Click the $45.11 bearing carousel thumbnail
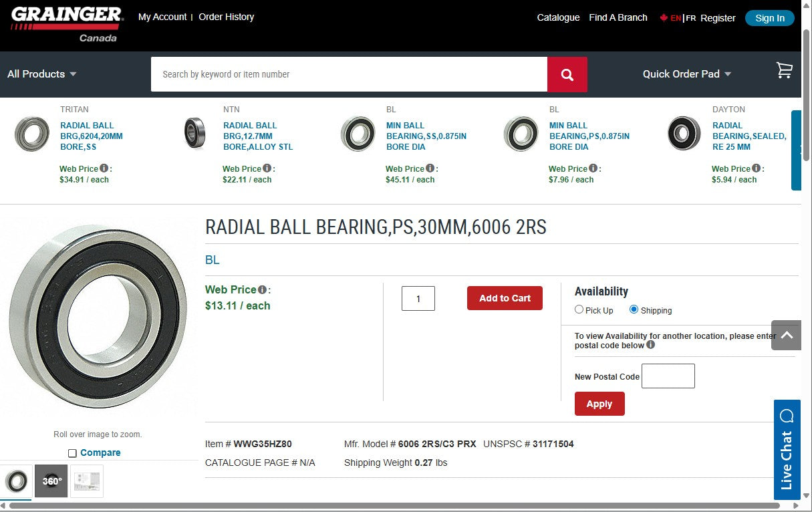 click(358, 134)
